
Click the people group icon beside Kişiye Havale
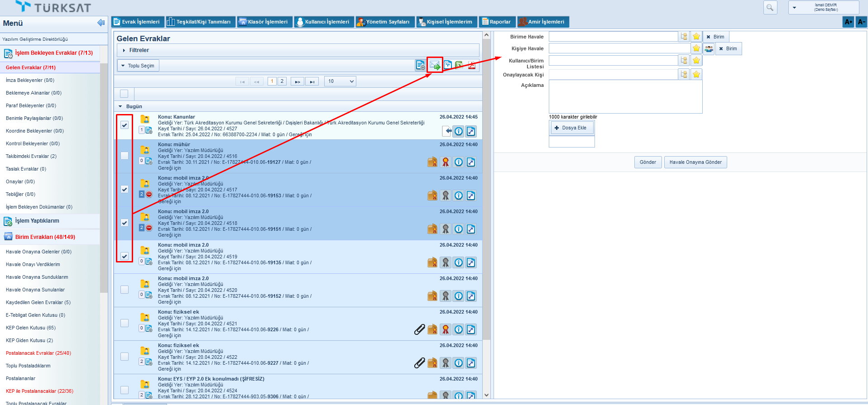(709, 48)
